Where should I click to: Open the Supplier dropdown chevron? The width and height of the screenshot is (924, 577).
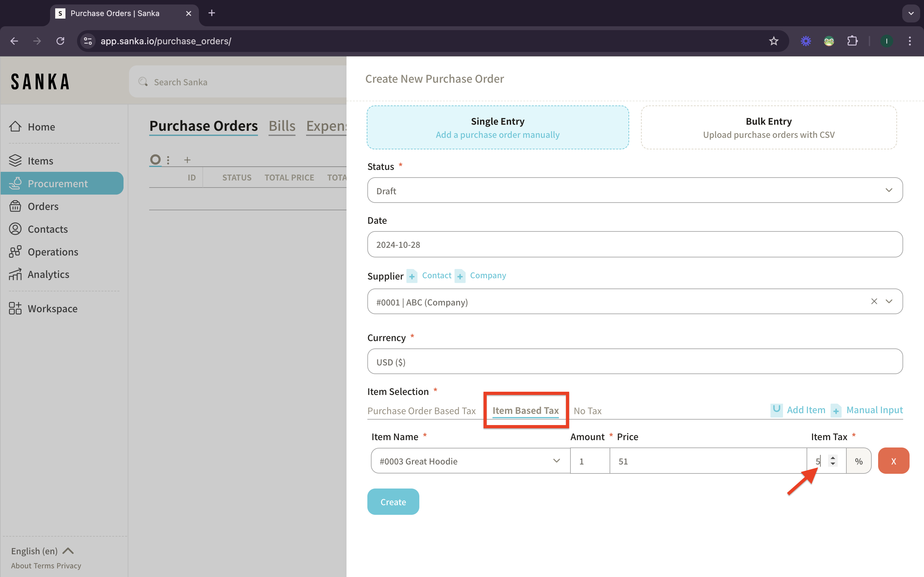889,301
